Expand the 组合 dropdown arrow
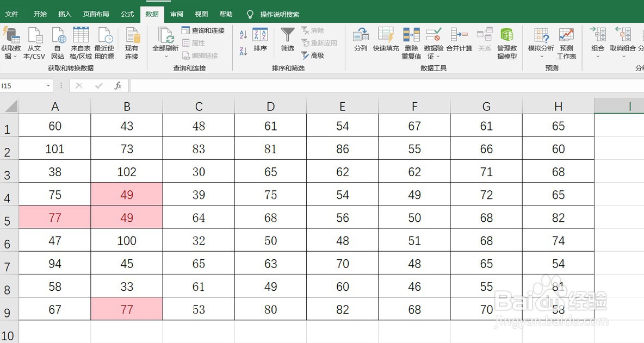644x343 pixels. tap(598, 57)
